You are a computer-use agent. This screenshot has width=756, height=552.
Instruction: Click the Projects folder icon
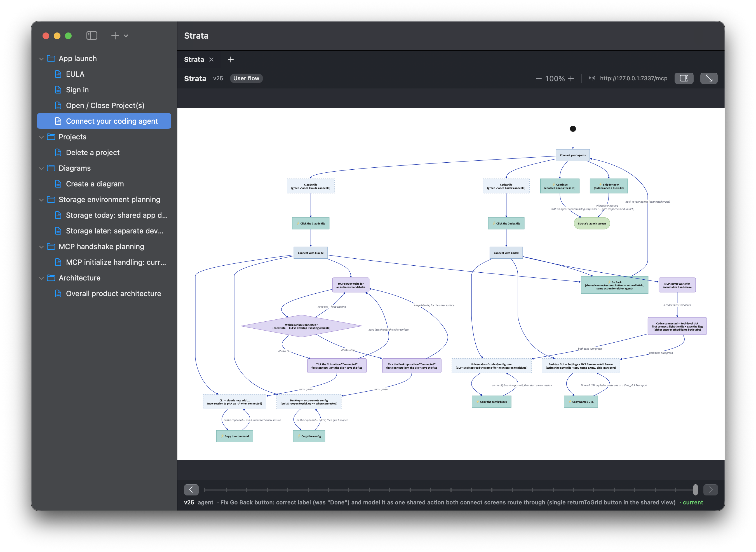point(51,137)
